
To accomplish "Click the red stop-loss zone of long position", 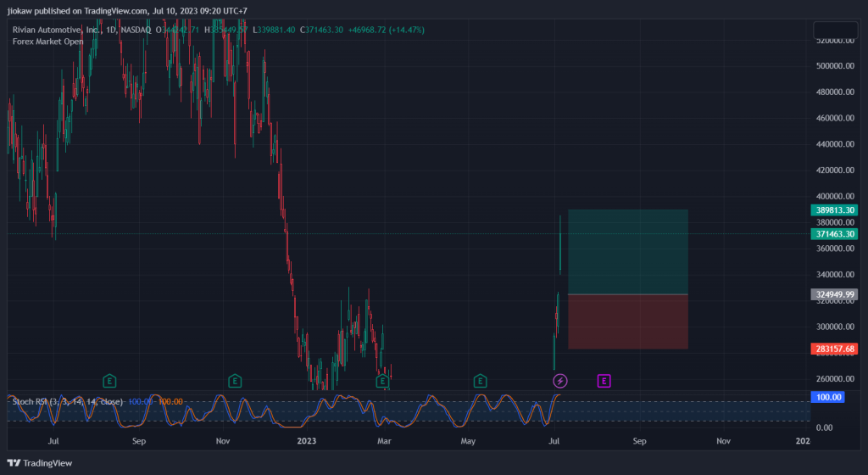I will pos(628,321).
